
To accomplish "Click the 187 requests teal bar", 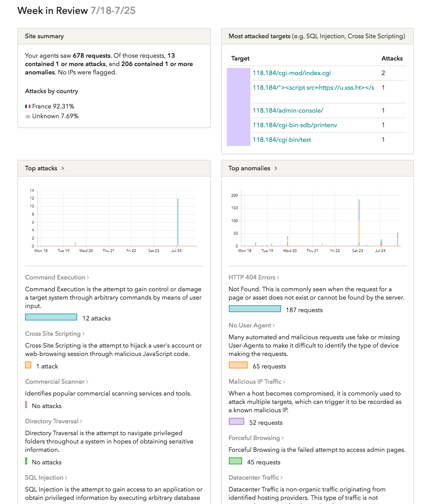I will [x=255, y=309].
